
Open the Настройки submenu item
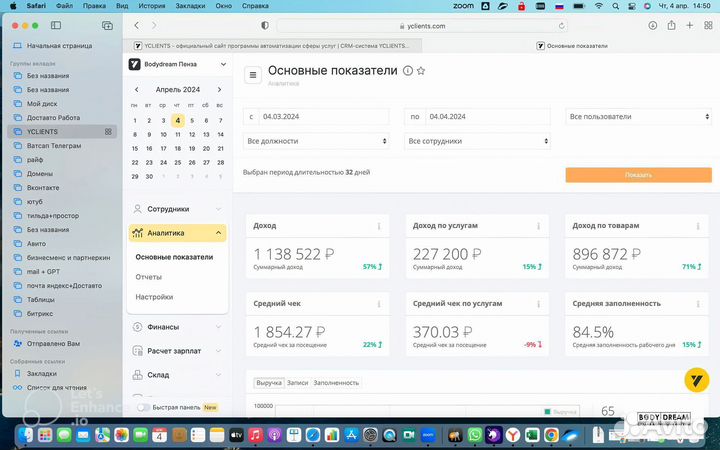coord(154,297)
